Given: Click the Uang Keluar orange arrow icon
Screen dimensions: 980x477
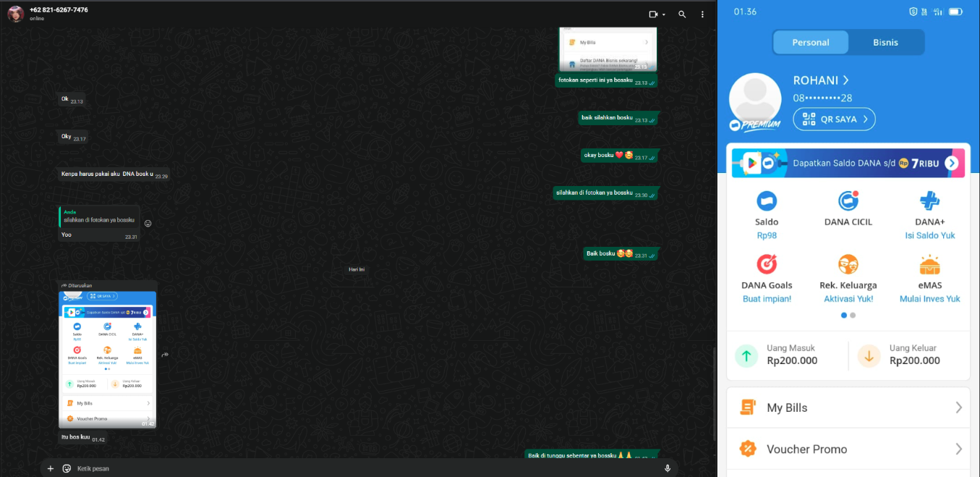Looking at the screenshot, I should (869, 355).
